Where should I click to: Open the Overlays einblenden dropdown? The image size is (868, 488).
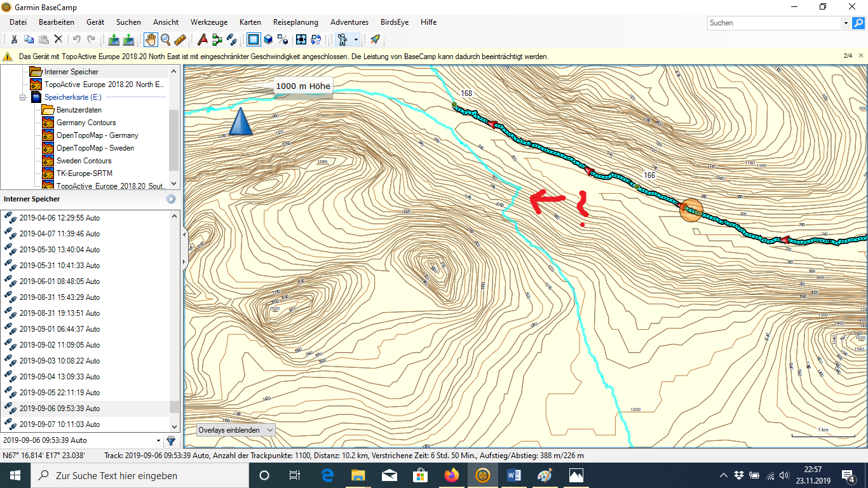coord(236,430)
